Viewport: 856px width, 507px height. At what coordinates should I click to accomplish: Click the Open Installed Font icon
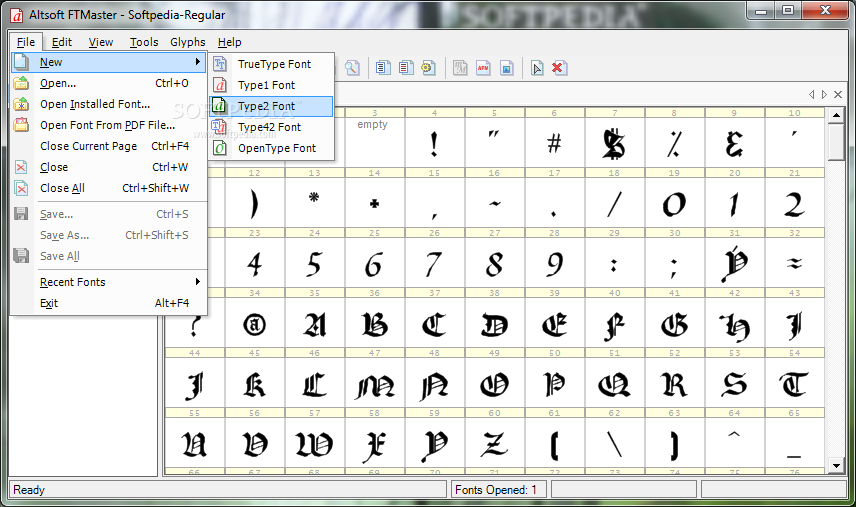coord(21,104)
